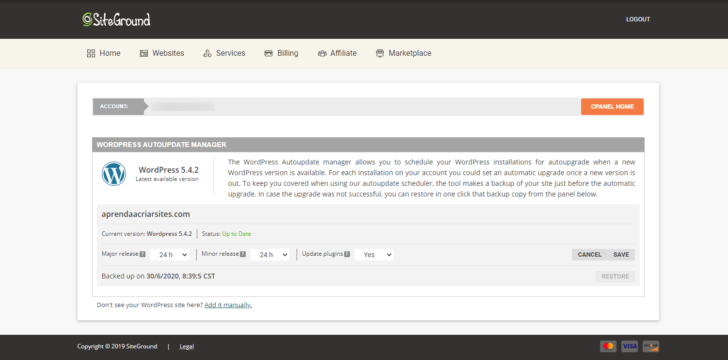The height and width of the screenshot is (360, 728).
Task: Click the LOGOUT link
Action: click(x=638, y=20)
